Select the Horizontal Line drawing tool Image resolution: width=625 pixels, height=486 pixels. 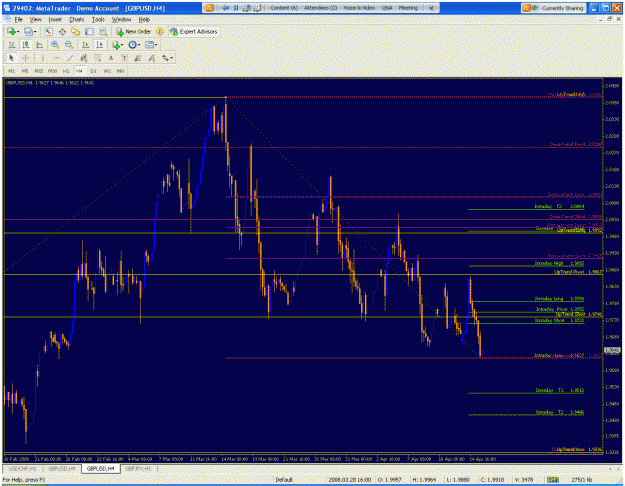(56, 58)
